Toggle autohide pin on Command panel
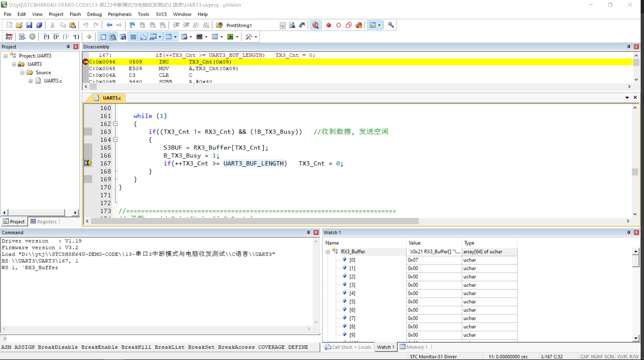The image size is (644, 360). [308, 232]
